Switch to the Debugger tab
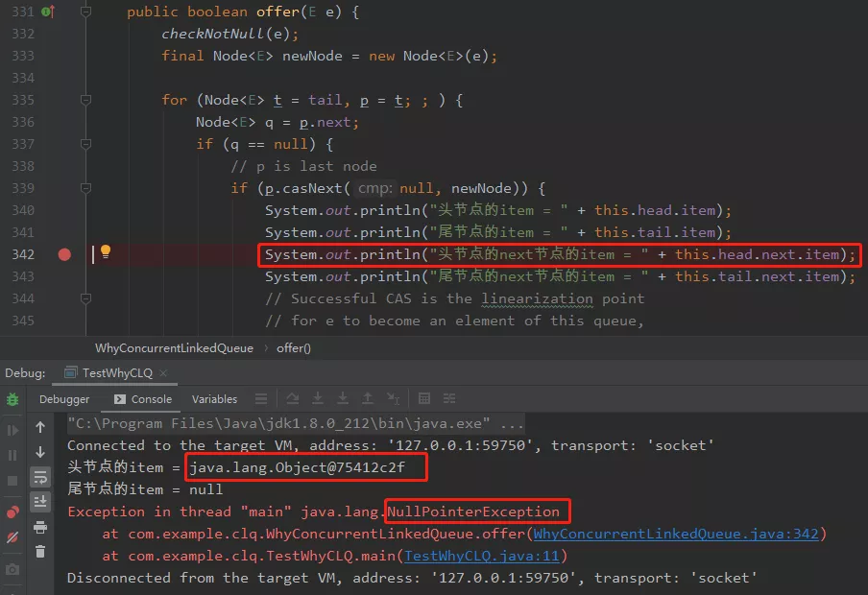This screenshot has width=868, height=595. 64,399
